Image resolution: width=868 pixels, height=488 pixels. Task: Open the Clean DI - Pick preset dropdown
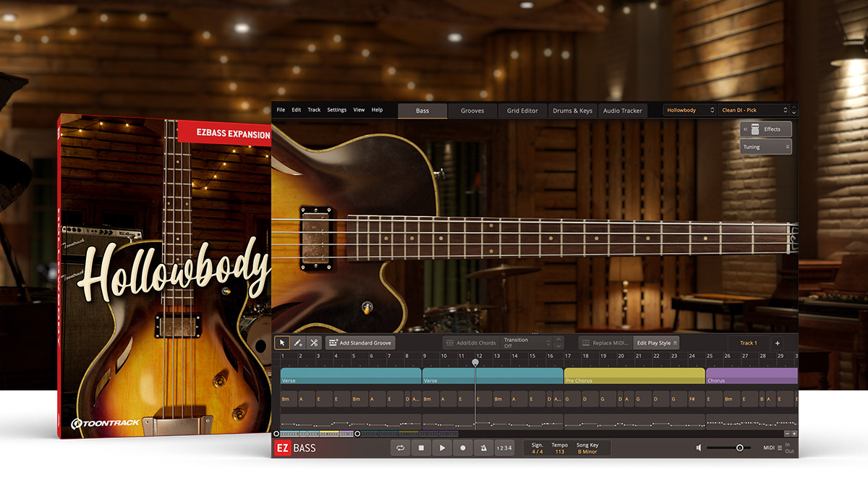(755, 111)
